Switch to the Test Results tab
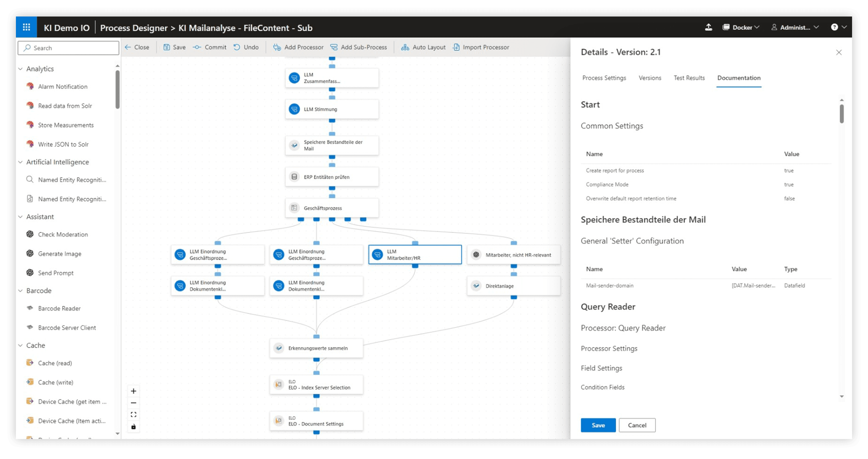 coord(689,78)
